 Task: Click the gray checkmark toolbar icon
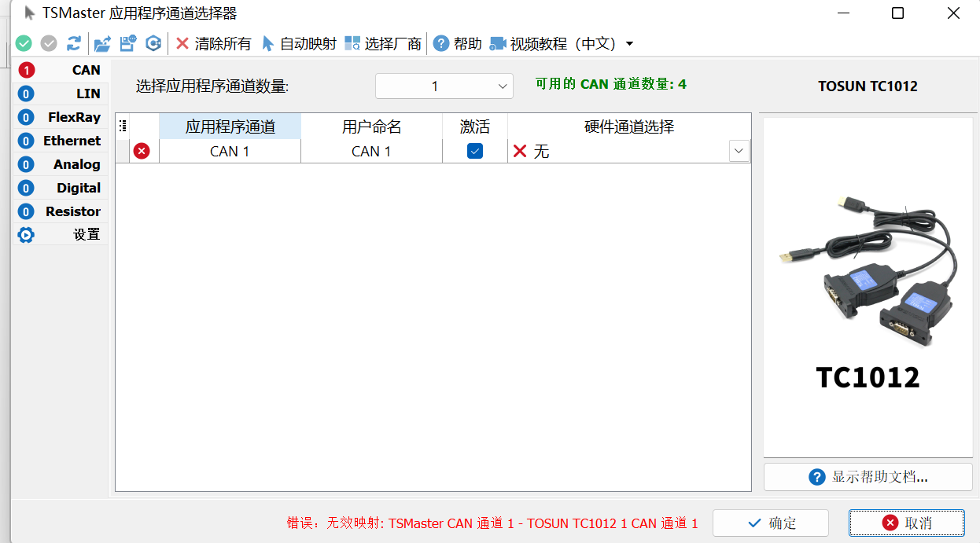49,43
